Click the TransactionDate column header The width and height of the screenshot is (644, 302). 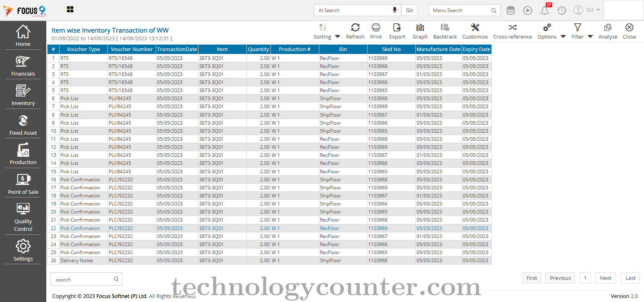click(x=177, y=49)
